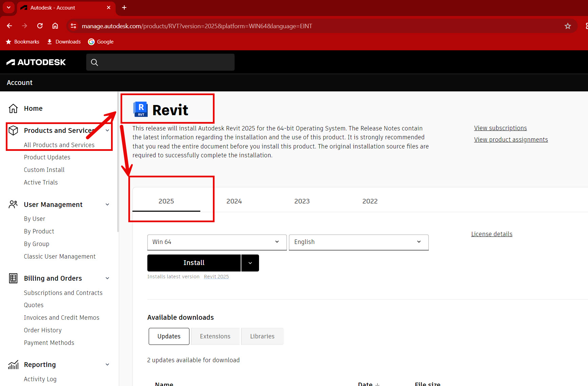Open By Group management
This screenshot has height=386, width=588.
coord(36,244)
